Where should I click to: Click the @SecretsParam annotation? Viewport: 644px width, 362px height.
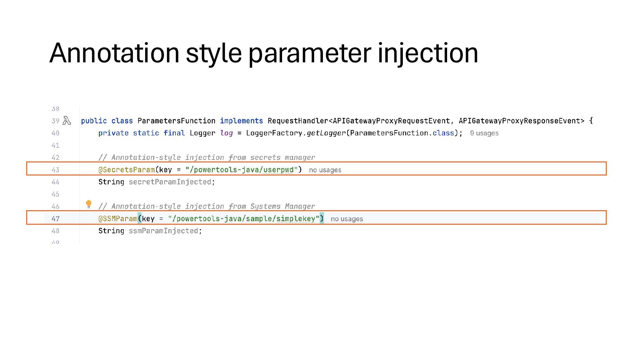[x=126, y=170]
